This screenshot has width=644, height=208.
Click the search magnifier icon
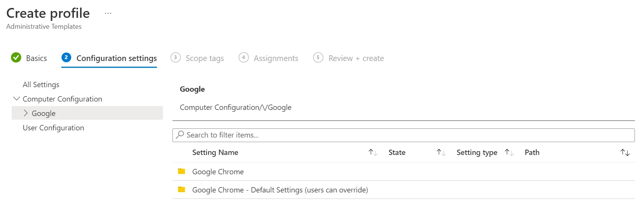coord(180,135)
